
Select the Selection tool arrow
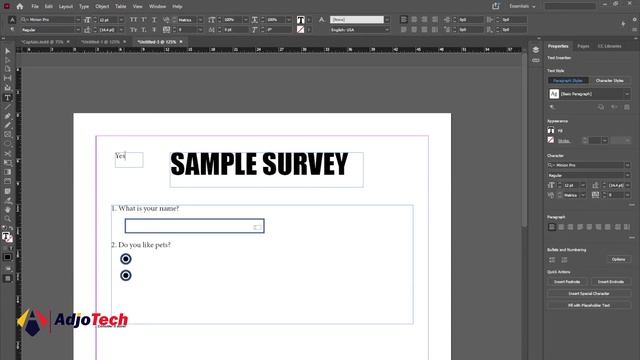point(7,51)
